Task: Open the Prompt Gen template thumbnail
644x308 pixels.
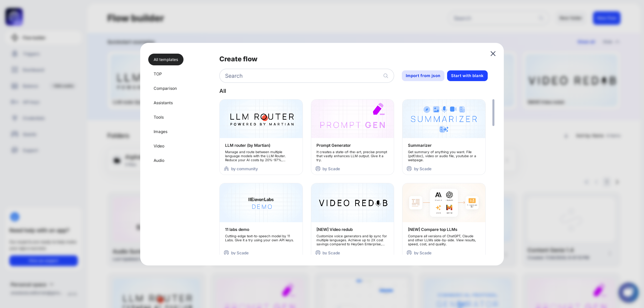Action: pos(353,119)
